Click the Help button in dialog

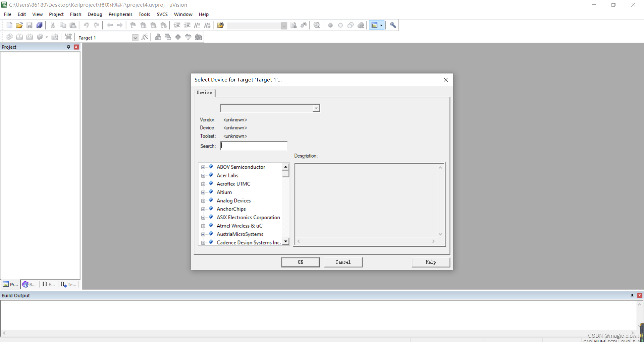click(431, 262)
